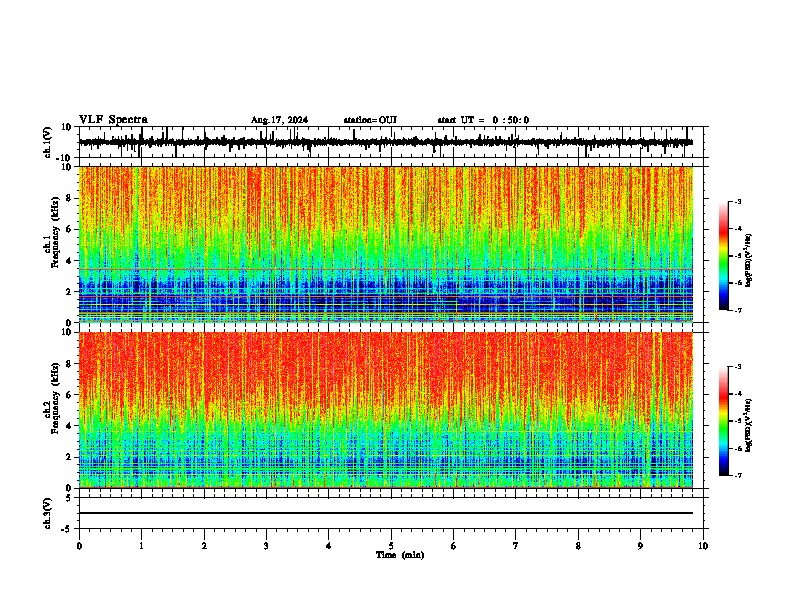Image resolution: width=792 pixels, height=612 pixels.
Task: Click the "ch.1(V)" waveform axis label
Action: 48,142
